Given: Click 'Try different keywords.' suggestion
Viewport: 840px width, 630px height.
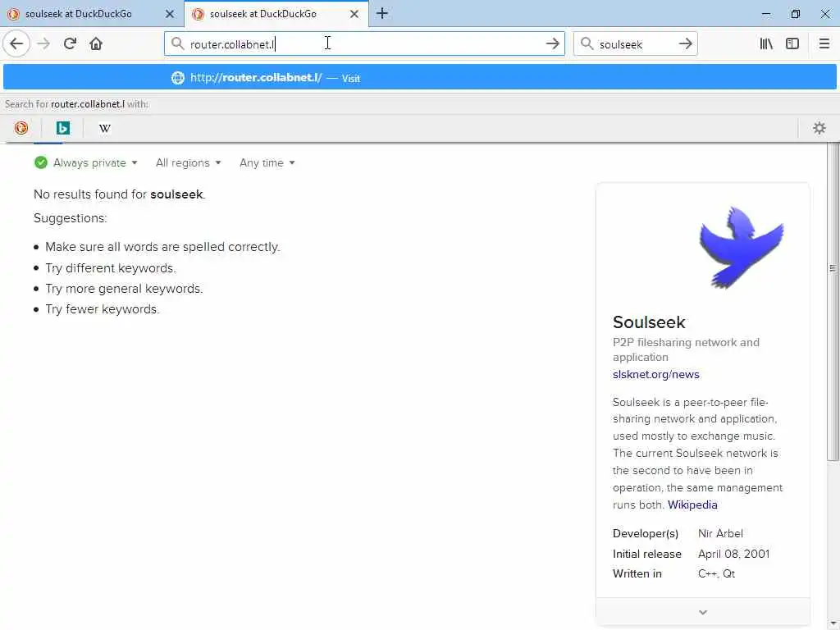Looking at the screenshot, I should point(111,268).
